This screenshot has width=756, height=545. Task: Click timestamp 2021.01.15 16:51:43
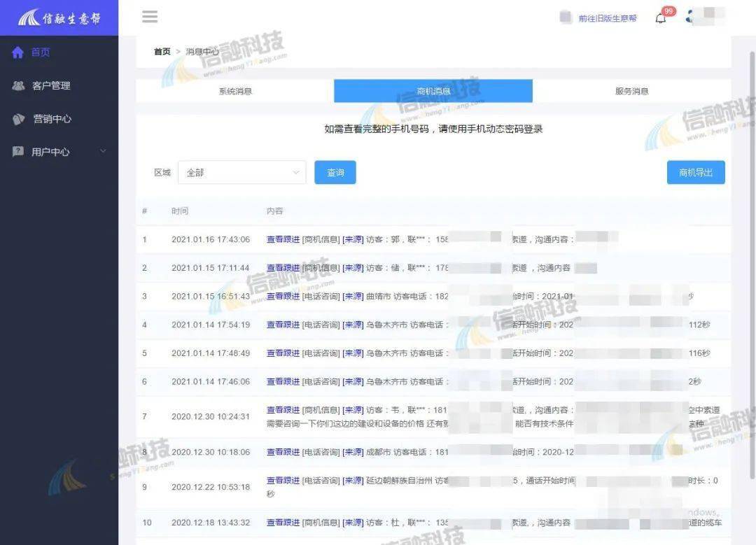[211, 297]
